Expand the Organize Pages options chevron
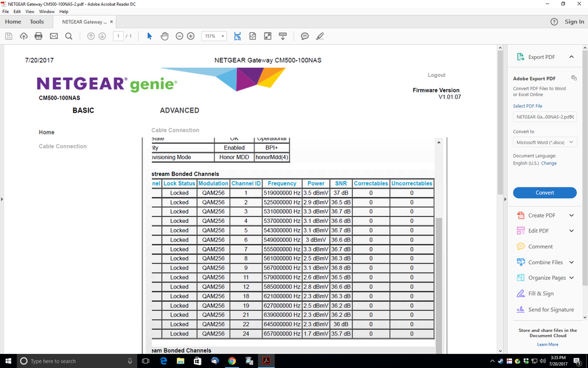This screenshot has width=588, height=368. point(572,278)
